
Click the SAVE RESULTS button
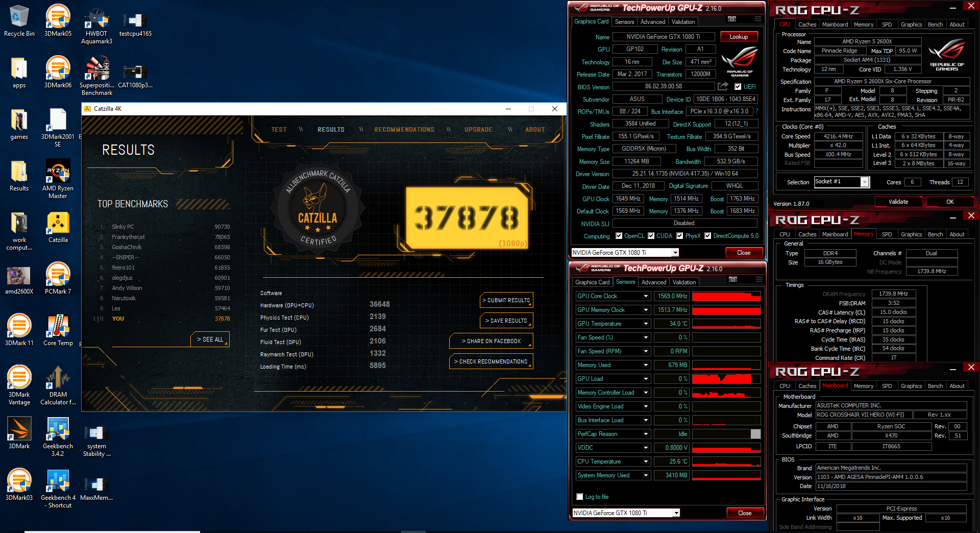[x=507, y=321]
